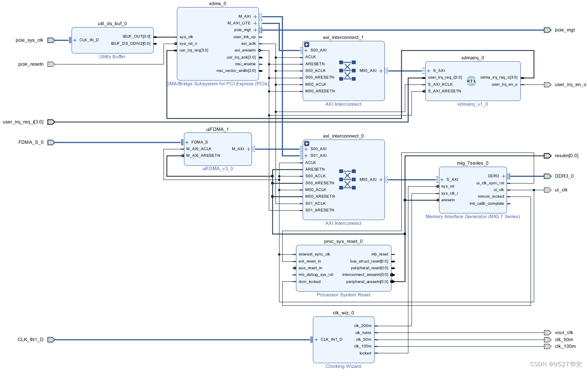Expand S00_AXI on axi_interconnect_1
The image size is (588, 371).
tap(306, 50)
